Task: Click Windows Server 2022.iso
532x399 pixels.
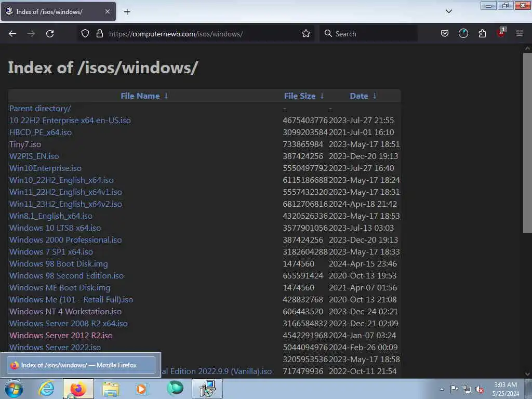Action: (55, 347)
